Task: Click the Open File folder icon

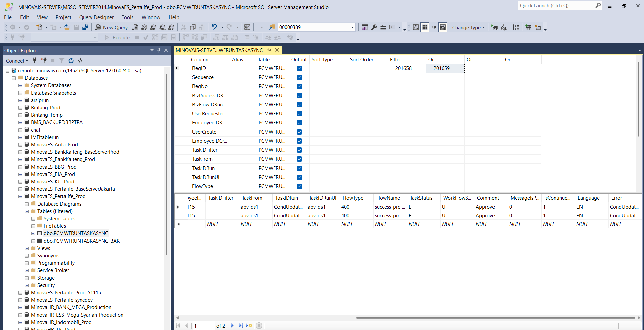Action: pos(67,27)
